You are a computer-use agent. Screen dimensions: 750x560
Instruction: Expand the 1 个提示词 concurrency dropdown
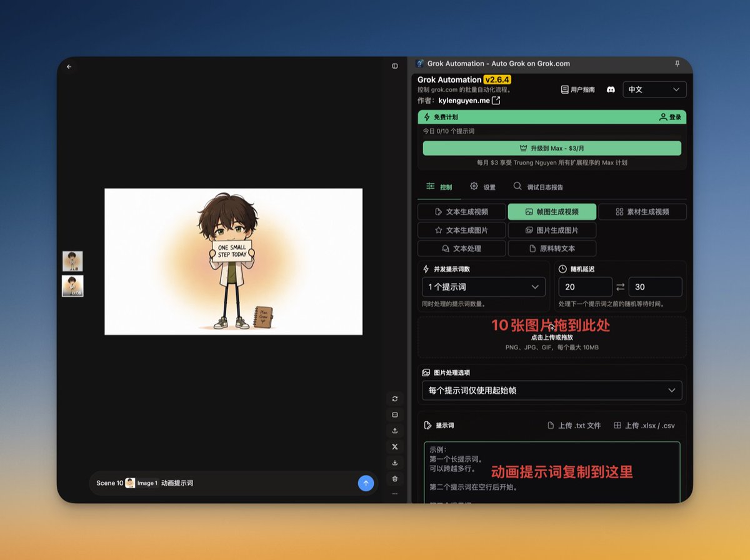pos(484,287)
